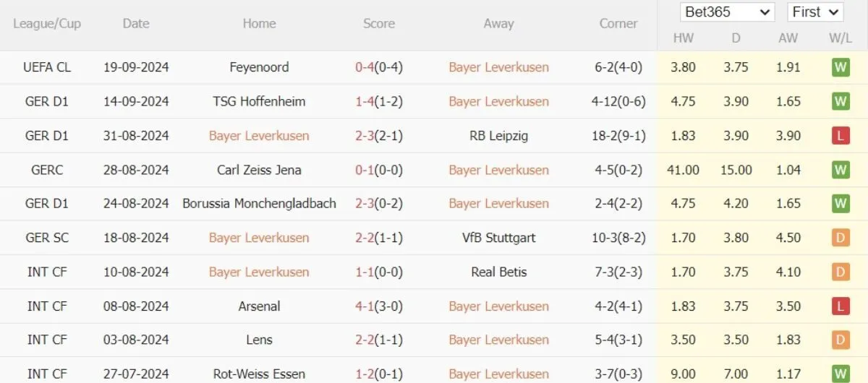
Task: Click the L badge for Arsenal match
Action: click(x=840, y=306)
